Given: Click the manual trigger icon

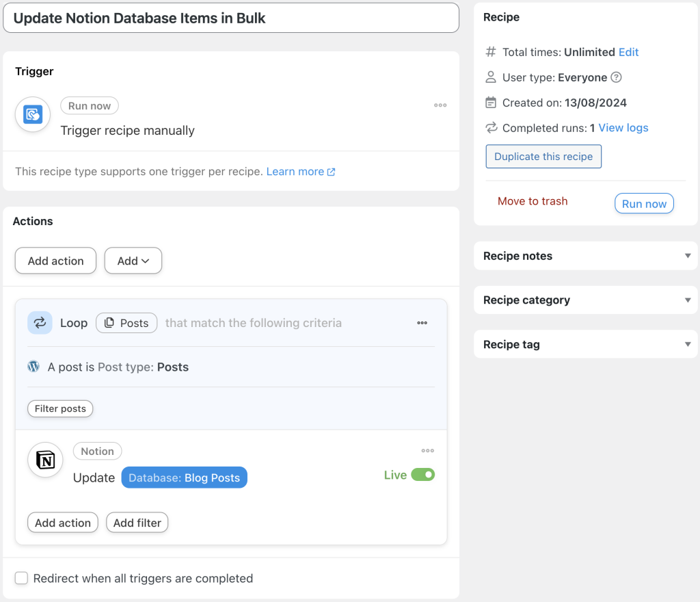Looking at the screenshot, I should coord(31,114).
